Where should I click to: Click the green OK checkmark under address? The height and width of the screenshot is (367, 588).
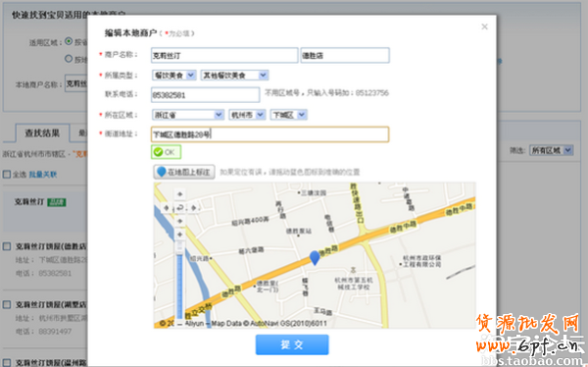[167, 152]
